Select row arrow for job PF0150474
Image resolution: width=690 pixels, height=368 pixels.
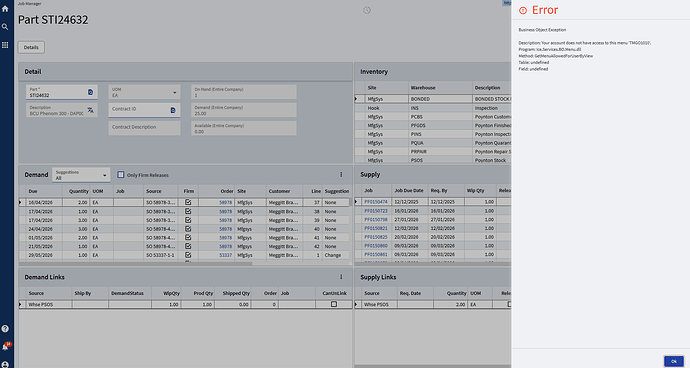pos(356,202)
